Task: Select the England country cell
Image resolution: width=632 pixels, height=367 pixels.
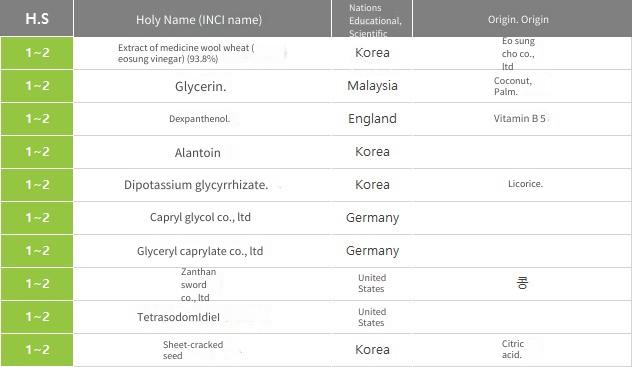Action: point(372,119)
